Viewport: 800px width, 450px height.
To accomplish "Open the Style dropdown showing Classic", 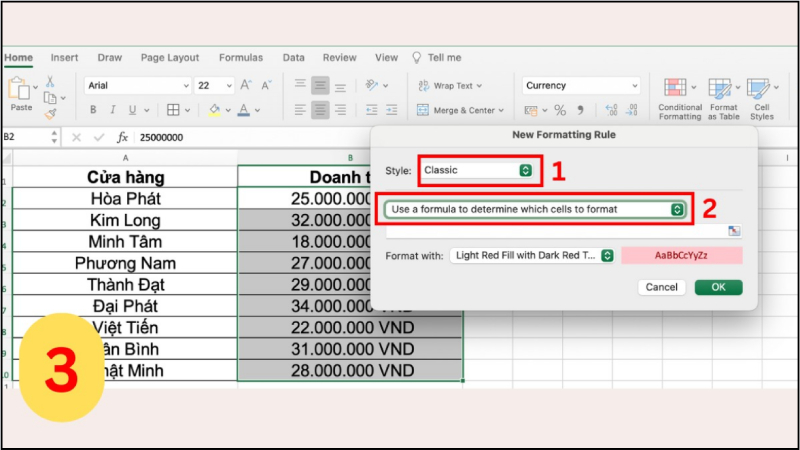I will point(478,170).
